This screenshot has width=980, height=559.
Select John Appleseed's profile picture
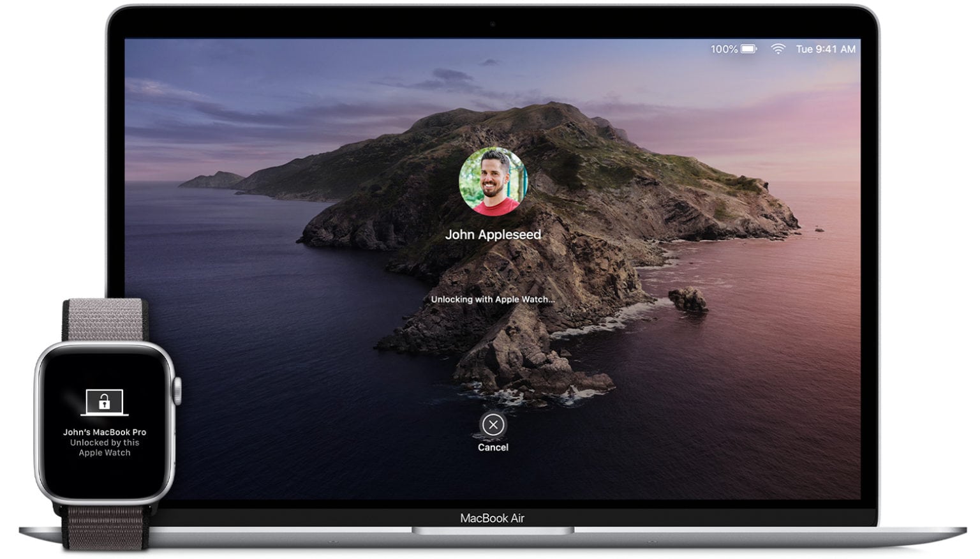(x=493, y=182)
